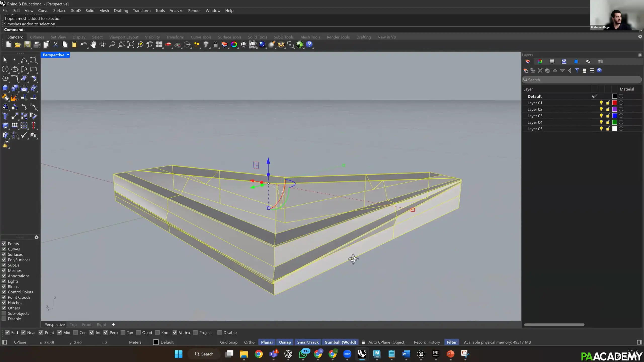Click the Gumball (World) button
Viewport: 644px width, 362px height.
click(x=340, y=342)
